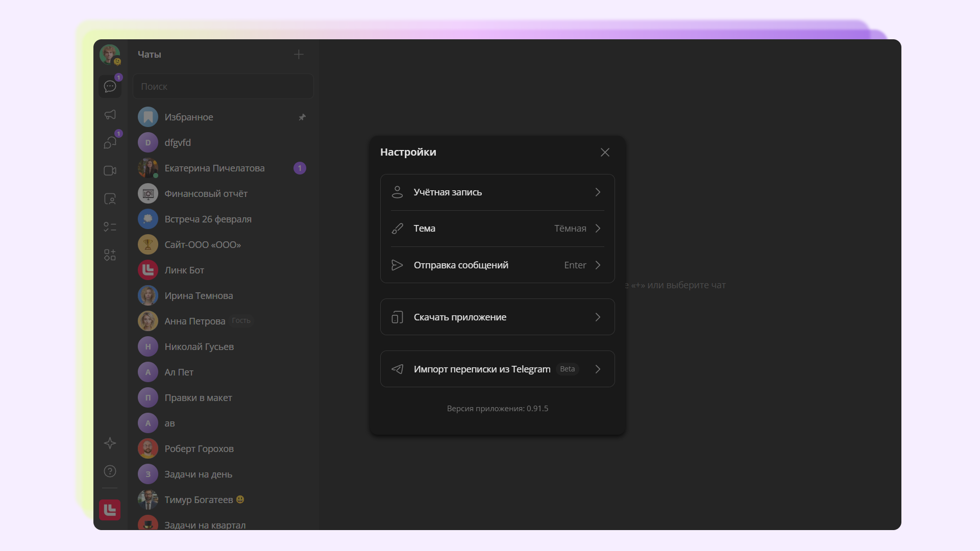980x551 pixels.
Task: Expand the Учётная запись chevron
Action: click(598, 192)
